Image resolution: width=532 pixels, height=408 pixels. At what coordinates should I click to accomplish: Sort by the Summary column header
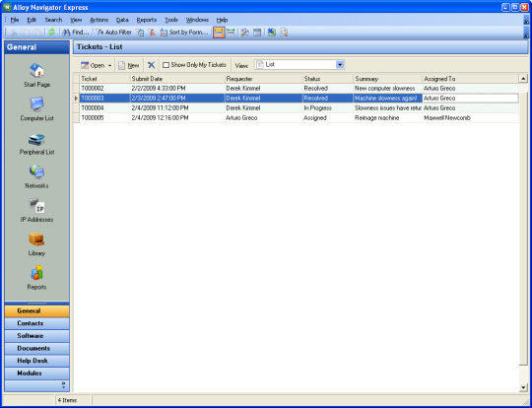387,79
